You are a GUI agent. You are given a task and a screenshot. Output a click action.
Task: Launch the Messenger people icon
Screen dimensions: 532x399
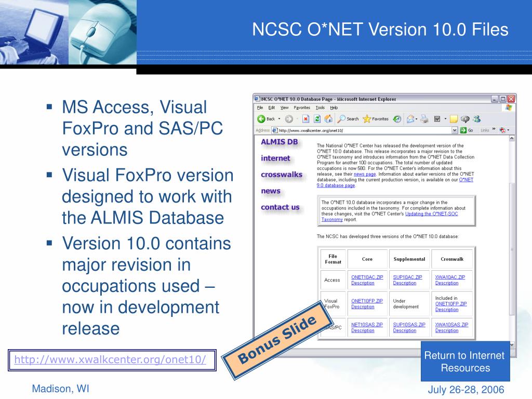[477, 119]
